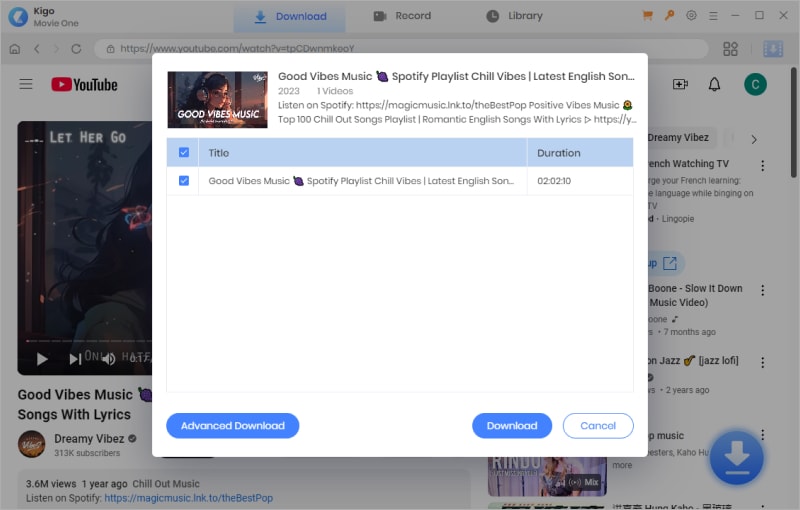Click the floating blue download button
The height and width of the screenshot is (510, 800).
736,457
